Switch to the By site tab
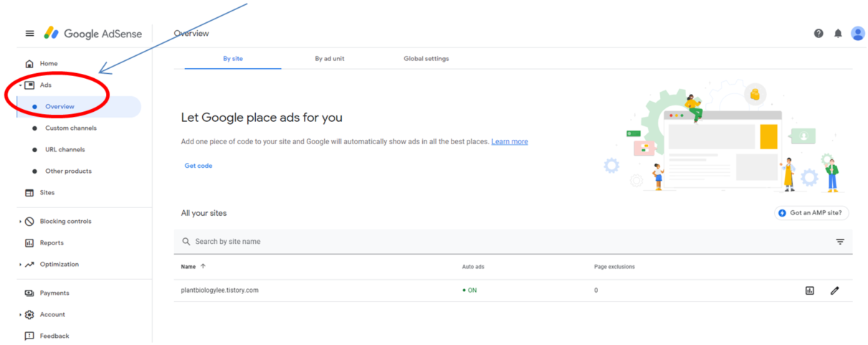 (x=233, y=59)
